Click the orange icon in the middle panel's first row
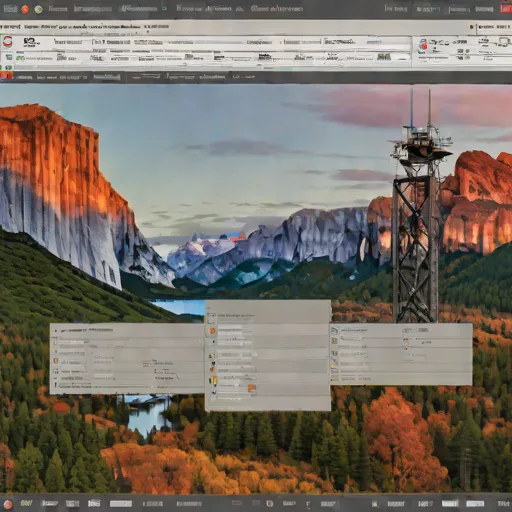The width and height of the screenshot is (512, 512). click(x=212, y=331)
